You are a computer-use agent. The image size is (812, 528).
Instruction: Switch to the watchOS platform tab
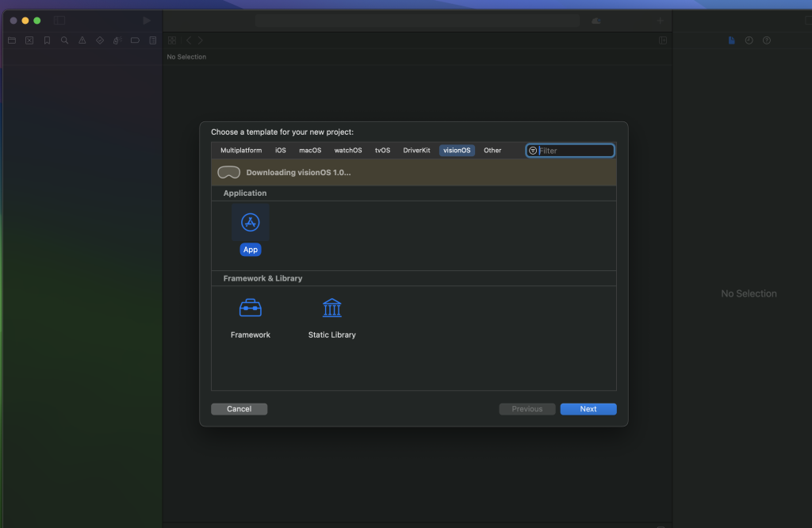click(x=348, y=150)
